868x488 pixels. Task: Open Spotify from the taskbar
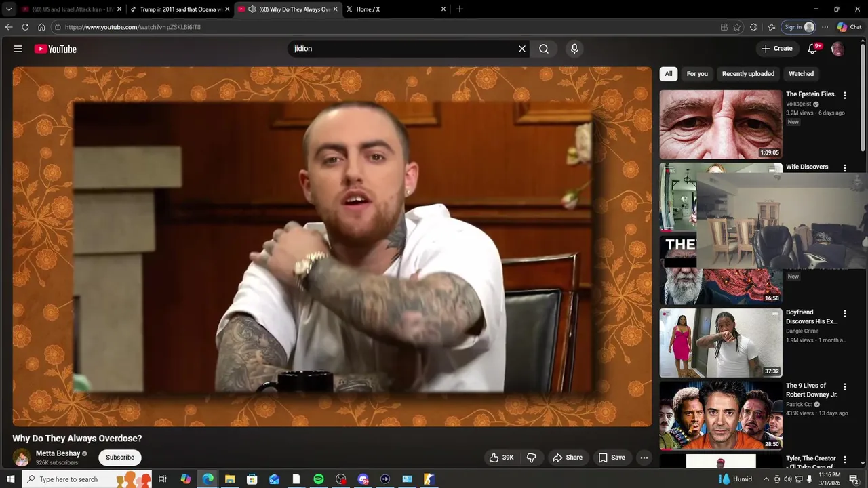(x=319, y=479)
